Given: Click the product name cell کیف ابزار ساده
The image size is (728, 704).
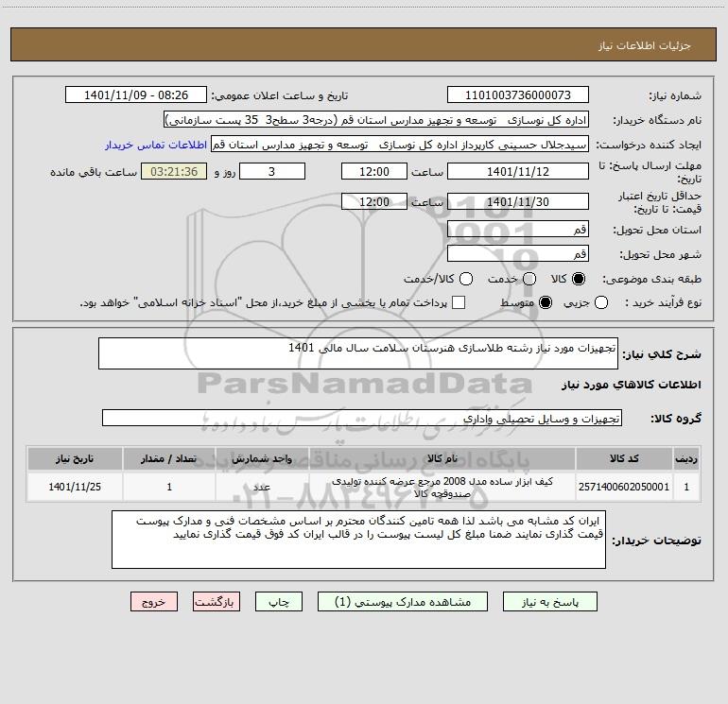Looking at the screenshot, I should tap(442, 487).
